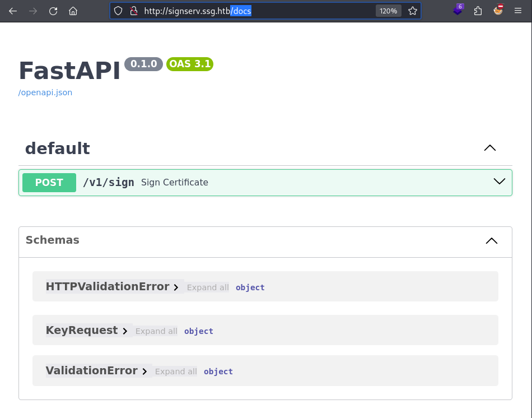532x418 pixels.
Task: Click the purple extension icon with badge 6
Action: click(x=458, y=10)
